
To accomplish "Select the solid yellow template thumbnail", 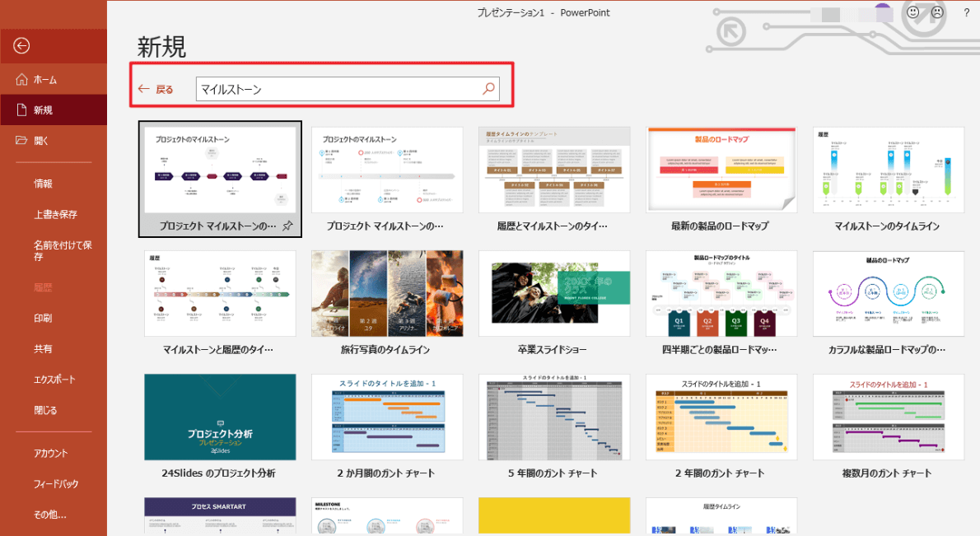I will [554, 516].
